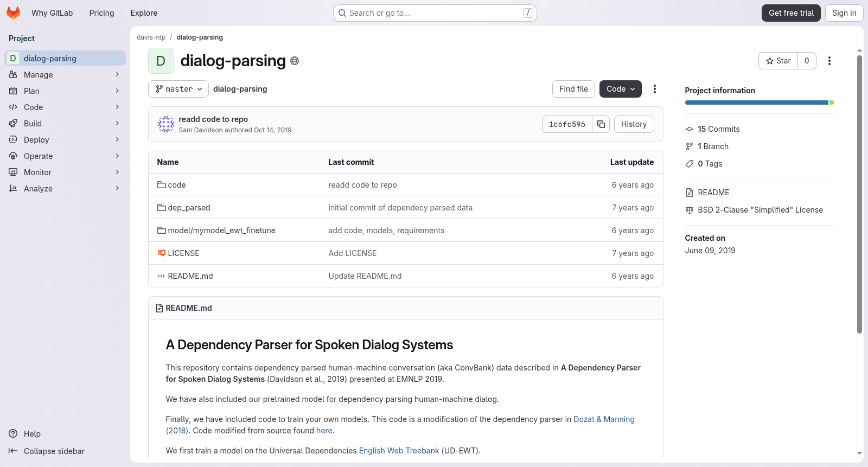This screenshot has width=868, height=467.
Task: Click the repository language bar
Action: (759, 103)
